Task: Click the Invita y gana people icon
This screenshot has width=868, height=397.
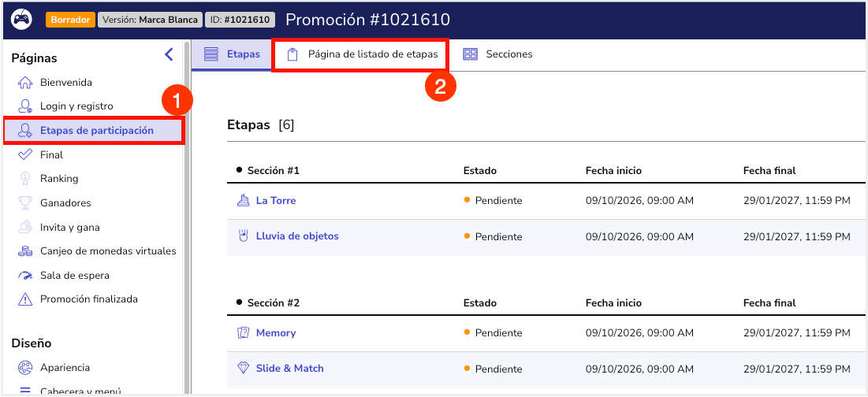Action: point(25,228)
